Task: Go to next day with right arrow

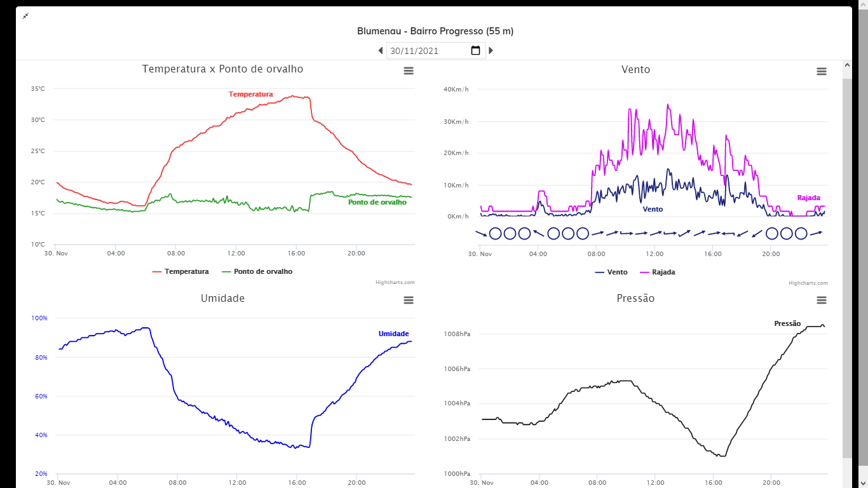Action: [x=491, y=50]
